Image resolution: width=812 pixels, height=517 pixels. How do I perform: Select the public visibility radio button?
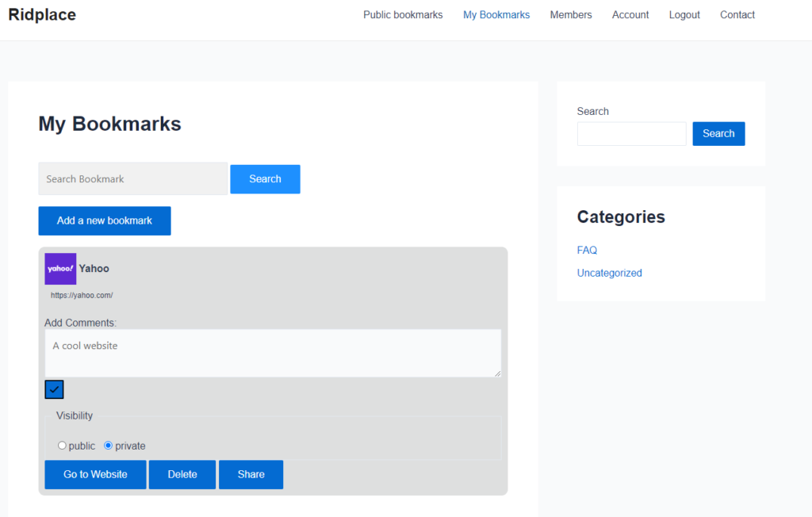click(62, 446)
